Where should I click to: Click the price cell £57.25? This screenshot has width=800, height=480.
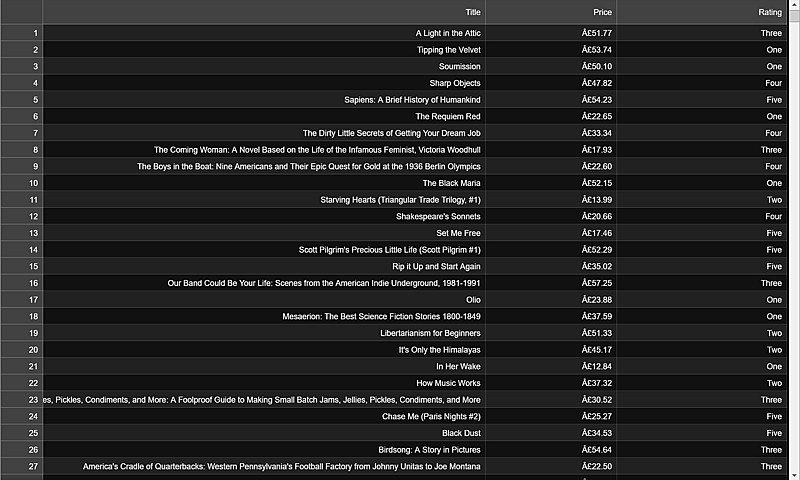tap(551, 283)
